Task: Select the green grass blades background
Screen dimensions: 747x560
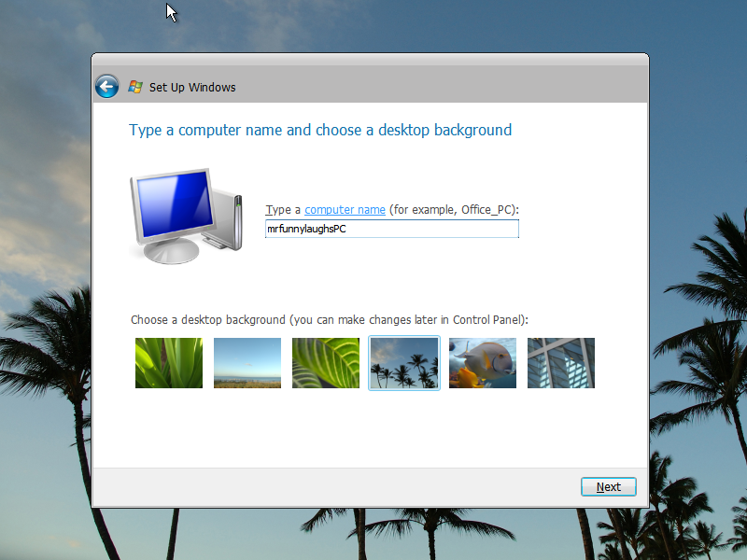Action: 169,363
